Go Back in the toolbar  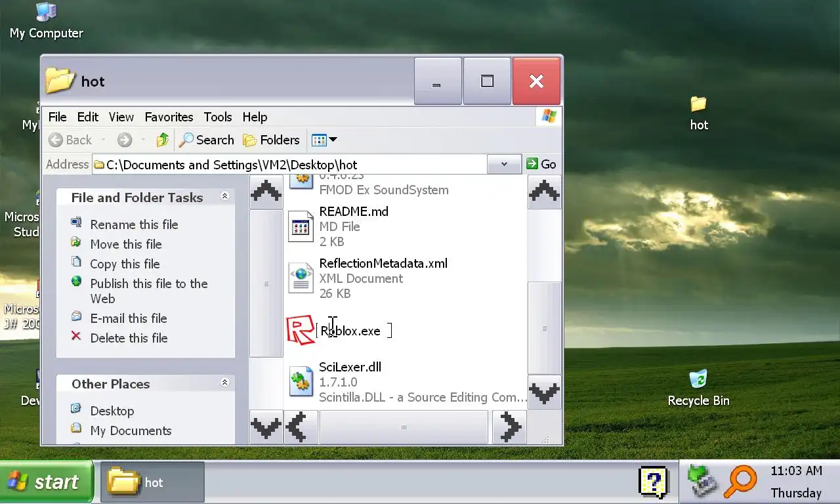[x=70, y=140]
